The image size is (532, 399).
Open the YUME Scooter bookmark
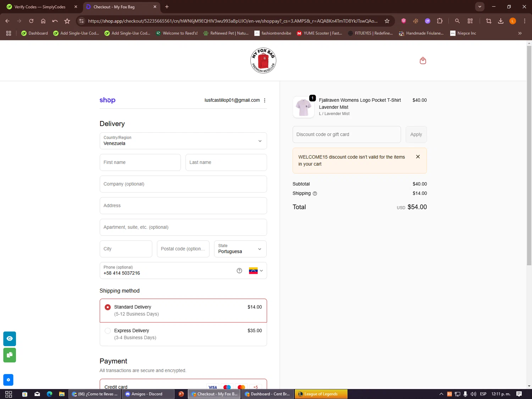coord(320,33)
